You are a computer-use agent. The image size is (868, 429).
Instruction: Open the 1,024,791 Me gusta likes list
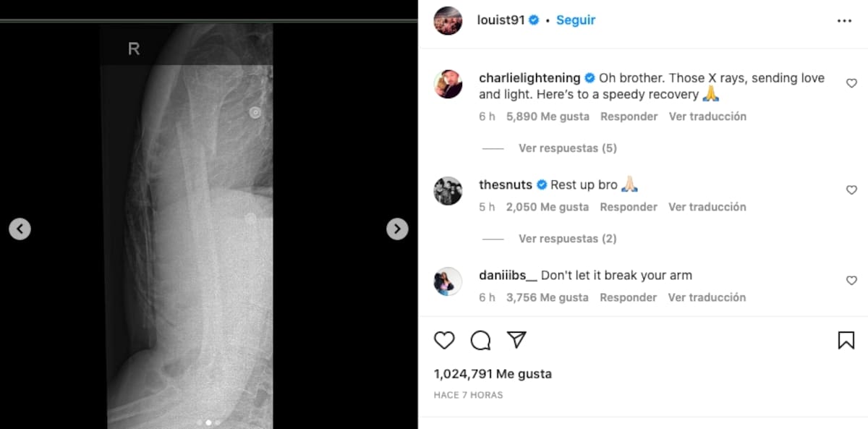pyautogui.click(x=493, y=374)
